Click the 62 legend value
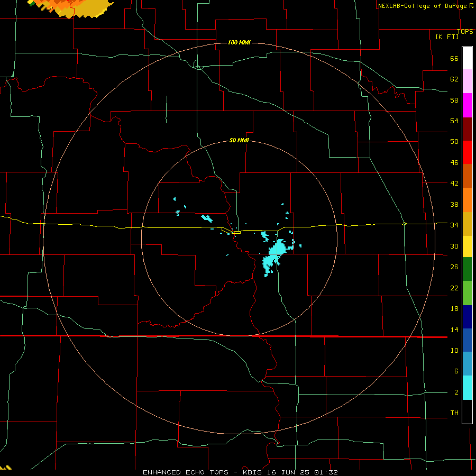The image size is (476, 476). [x=454, y=79]
